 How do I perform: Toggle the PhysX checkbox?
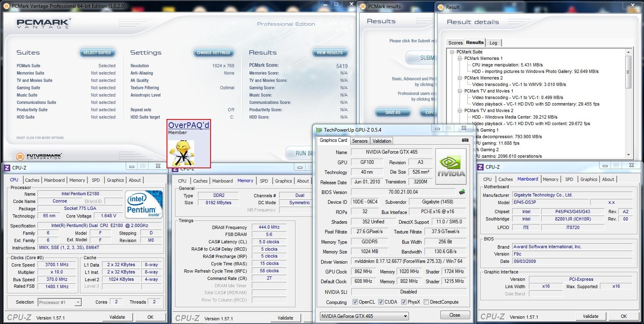coord(404,302)
